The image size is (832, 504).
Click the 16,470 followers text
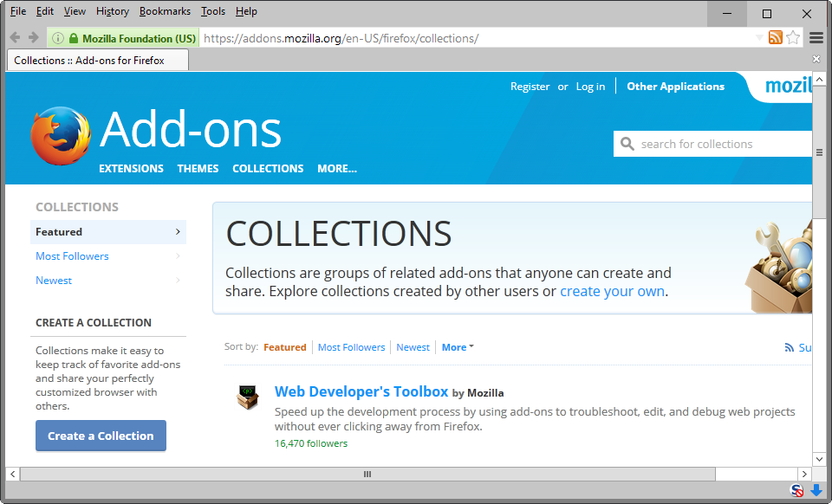(x=311, y=443)
